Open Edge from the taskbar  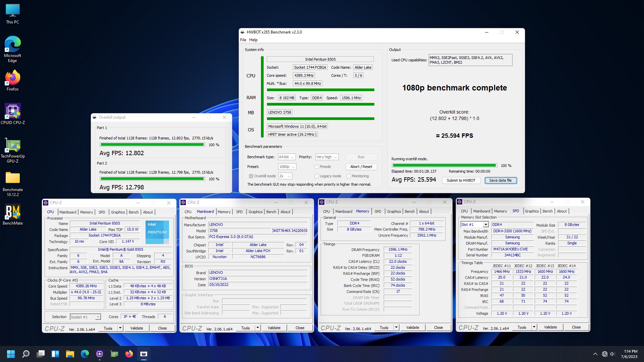[x=85, y=354]
